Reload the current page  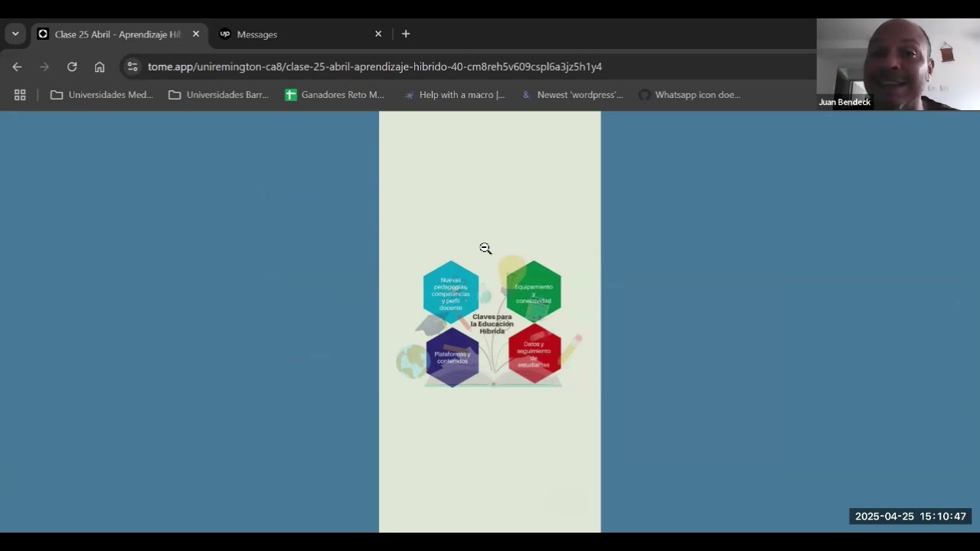72,67
